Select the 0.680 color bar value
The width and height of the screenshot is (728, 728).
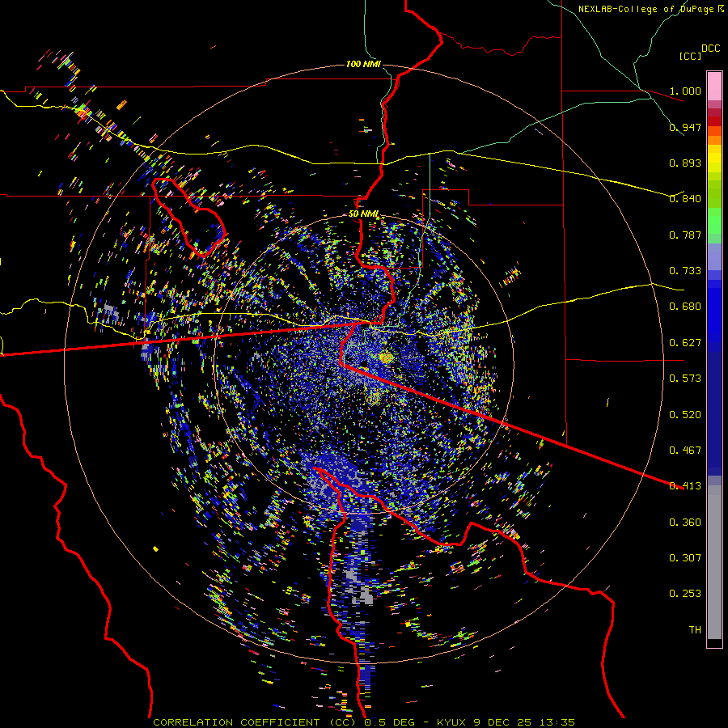coord(685,307)
